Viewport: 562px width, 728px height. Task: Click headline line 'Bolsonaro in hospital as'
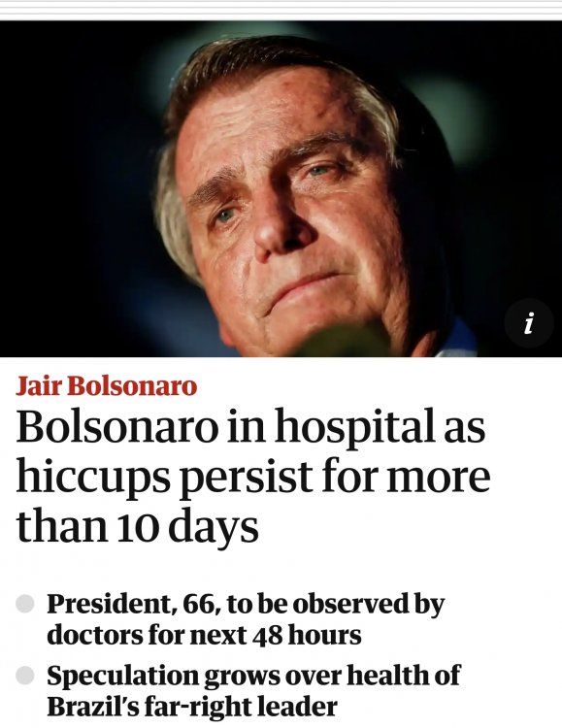coord(250,427)
